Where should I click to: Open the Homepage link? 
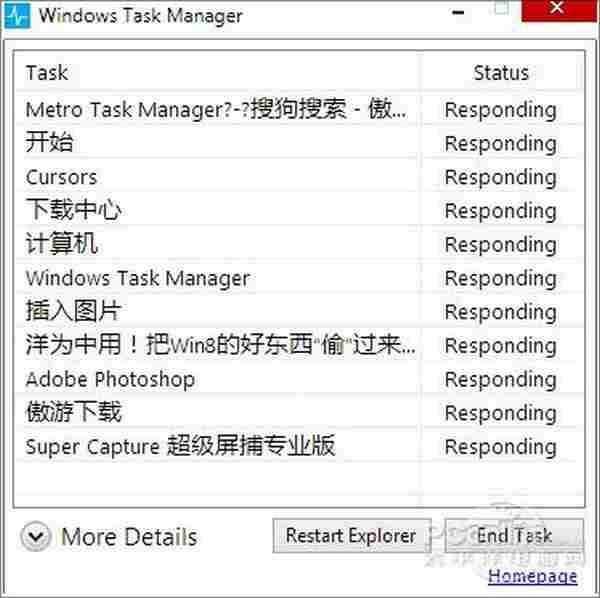(x=532, y=576)
